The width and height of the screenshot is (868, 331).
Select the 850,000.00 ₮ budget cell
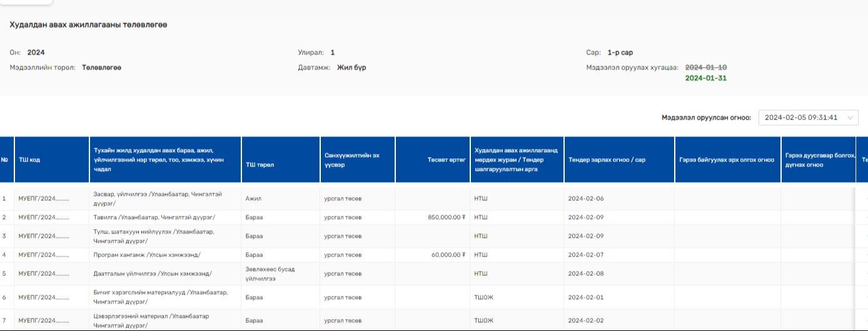click(x=447, y=217)
